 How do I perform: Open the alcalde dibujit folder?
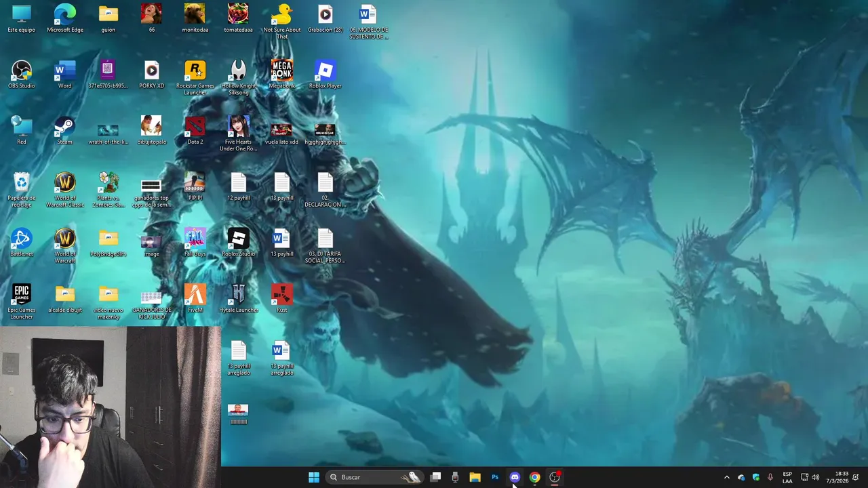(x=65, y=299)
